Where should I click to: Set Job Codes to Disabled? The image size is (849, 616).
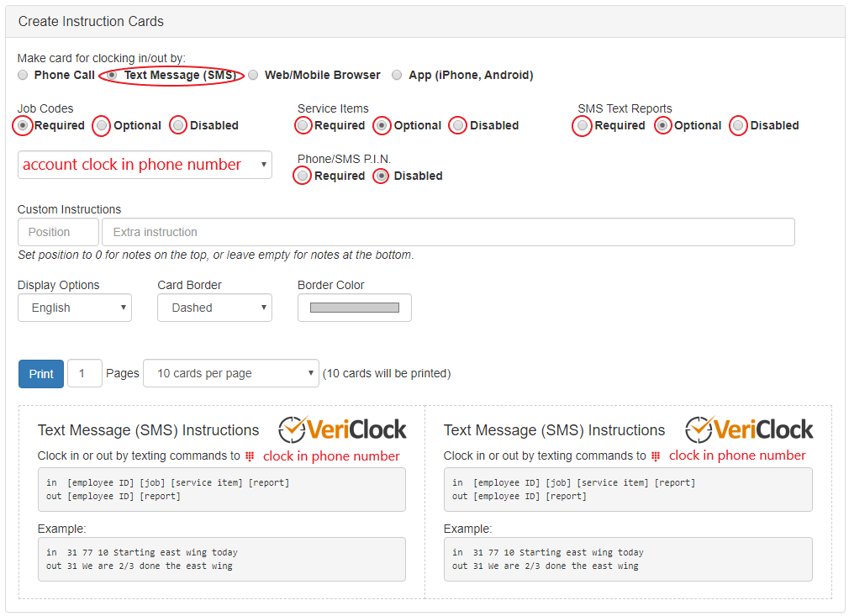[178, 125]
